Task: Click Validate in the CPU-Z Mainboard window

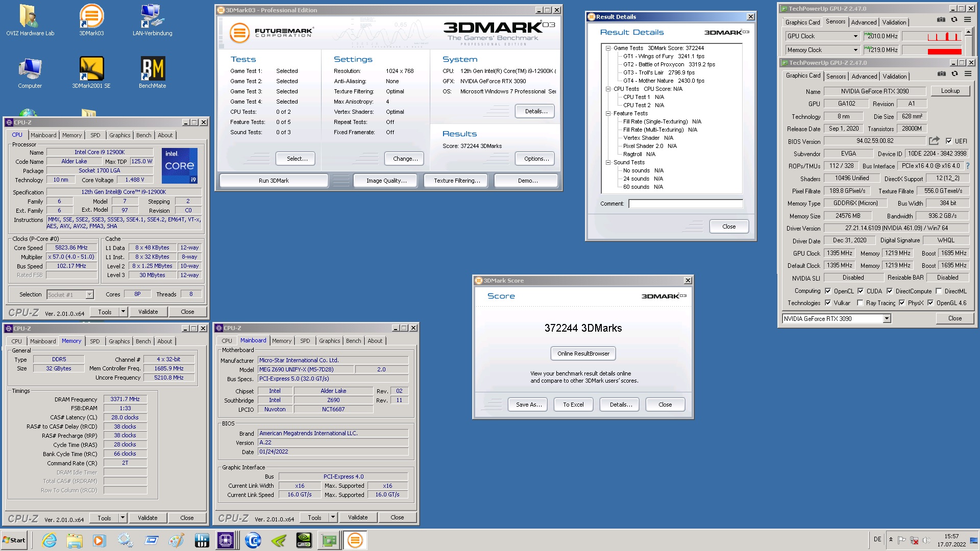Action: (x=358, y=517)
